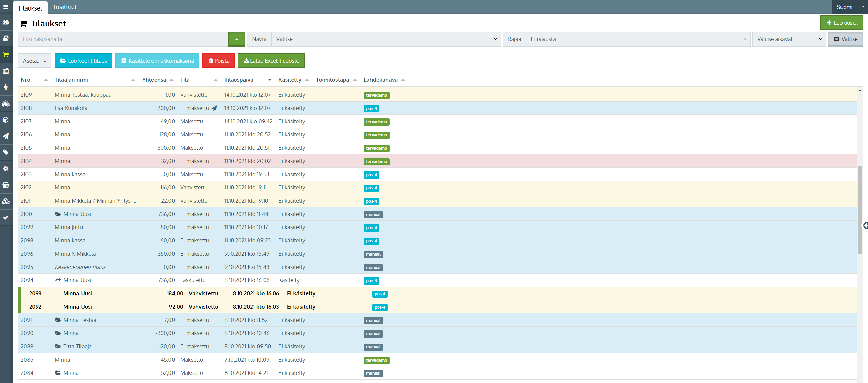The image size is (868, 383).
Task: Click the shopping basket sidebar icon
Action: click(6, 185)
